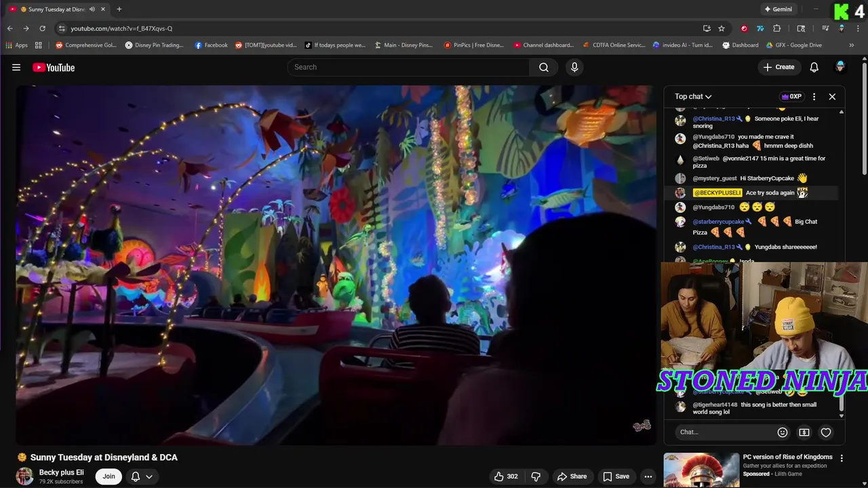Open the CDTFA Online Services bookmark
Viewport: 868px width, 488px height.
pyautogui.click(x=614, y=45)
